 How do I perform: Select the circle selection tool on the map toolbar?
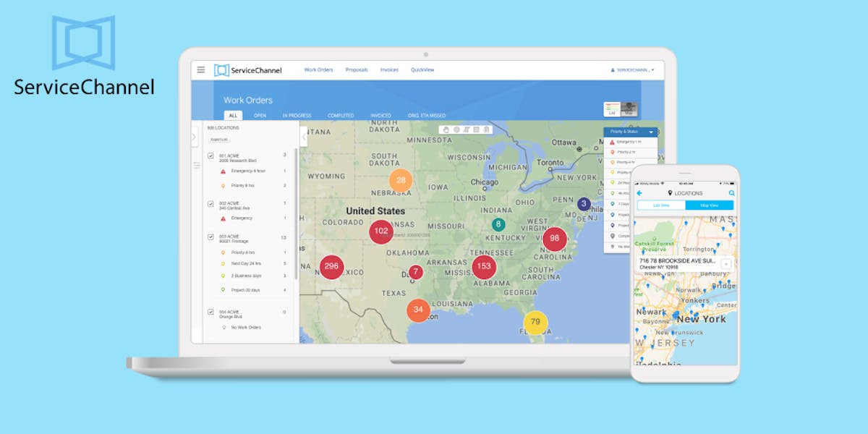point(456,129)
